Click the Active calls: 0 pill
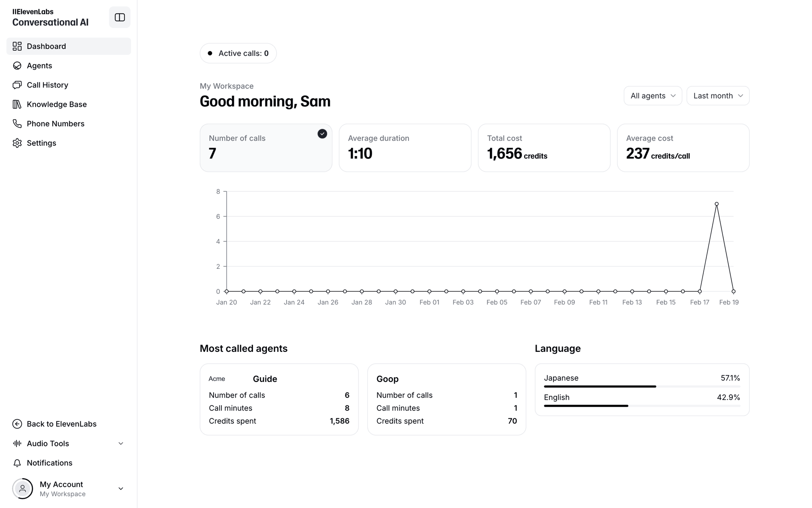Viewport: 812px width, 508px height. tap(238, 53)
